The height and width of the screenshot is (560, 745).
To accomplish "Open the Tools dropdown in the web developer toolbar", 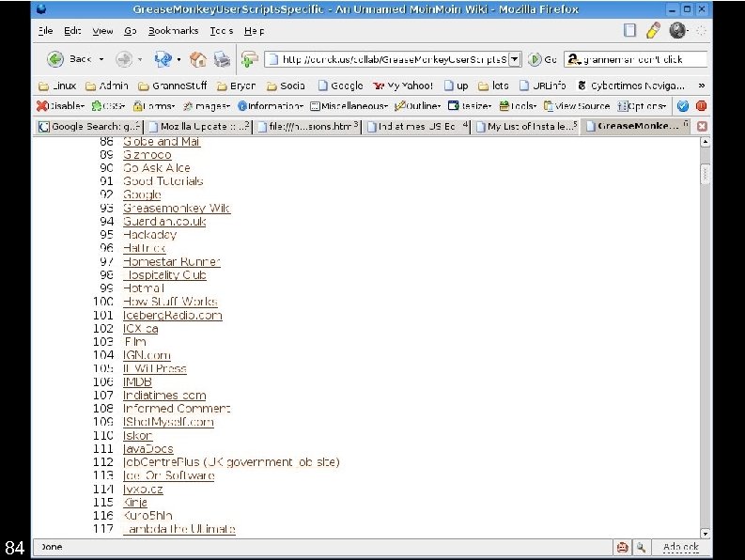I will [518, 106].
